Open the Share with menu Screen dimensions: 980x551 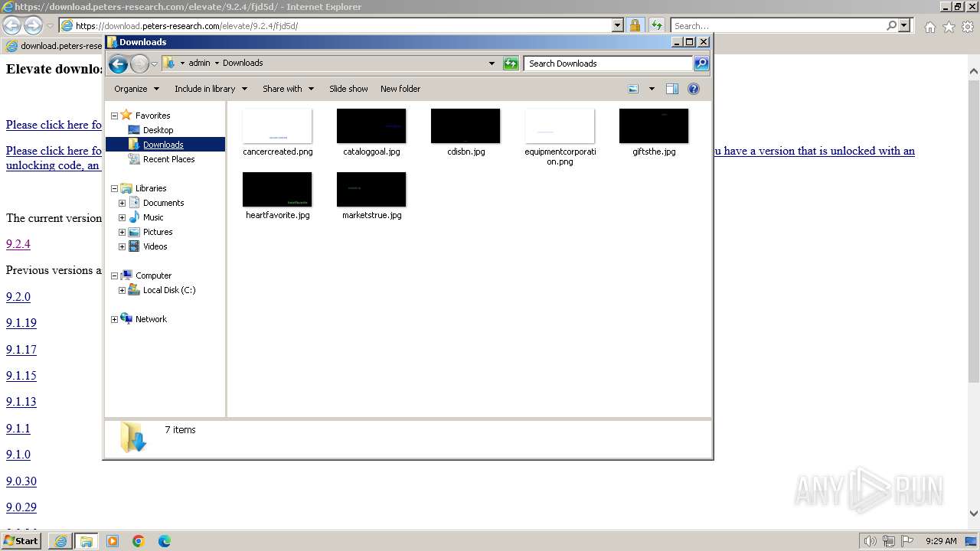tap(288, 89)
